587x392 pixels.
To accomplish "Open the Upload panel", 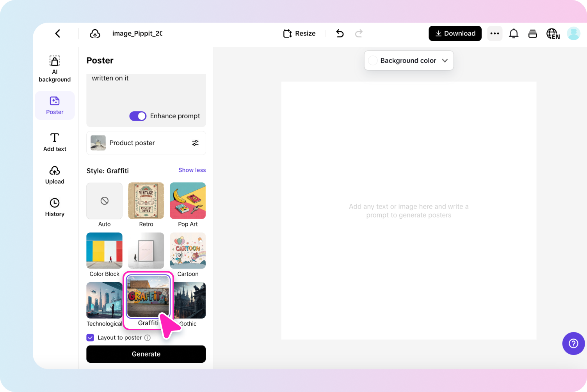I will click(55, 175).
